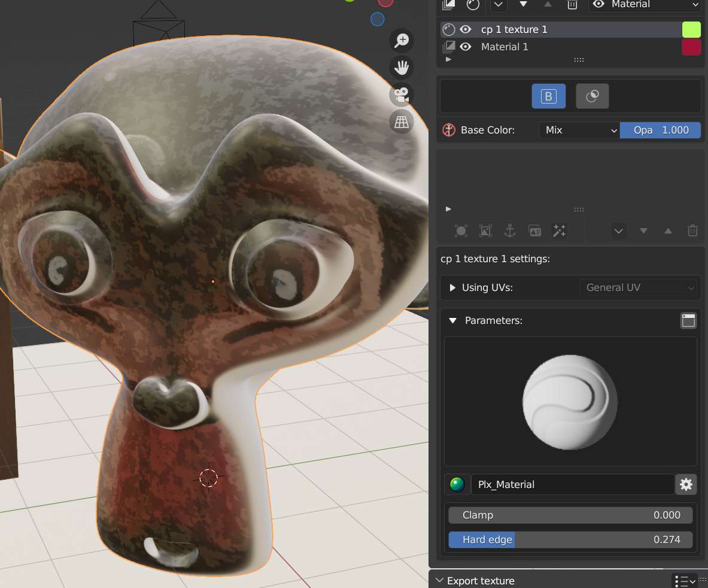The image size is (708, 588).
Task: Click the magic wand filter icon
Action: (x=560, y=231)
